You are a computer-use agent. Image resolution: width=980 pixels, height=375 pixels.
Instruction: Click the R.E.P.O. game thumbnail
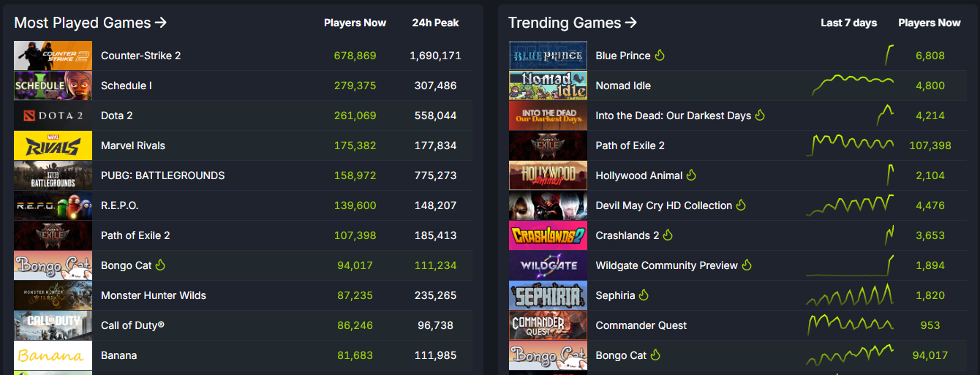point(53,205)
